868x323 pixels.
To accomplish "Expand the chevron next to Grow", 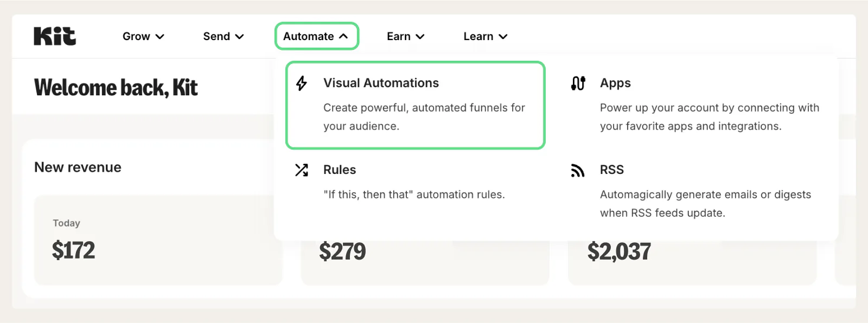I will pos(160,37).
